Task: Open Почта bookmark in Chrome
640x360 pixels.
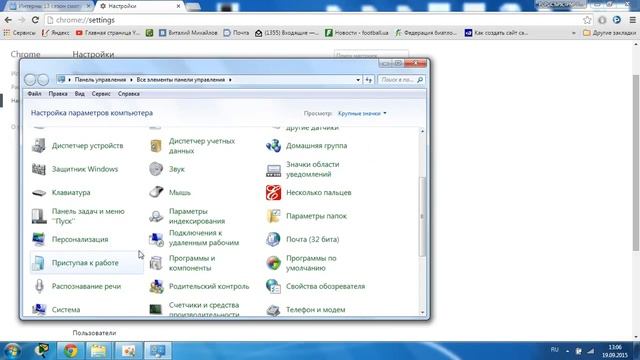Action: pos(236,33)
